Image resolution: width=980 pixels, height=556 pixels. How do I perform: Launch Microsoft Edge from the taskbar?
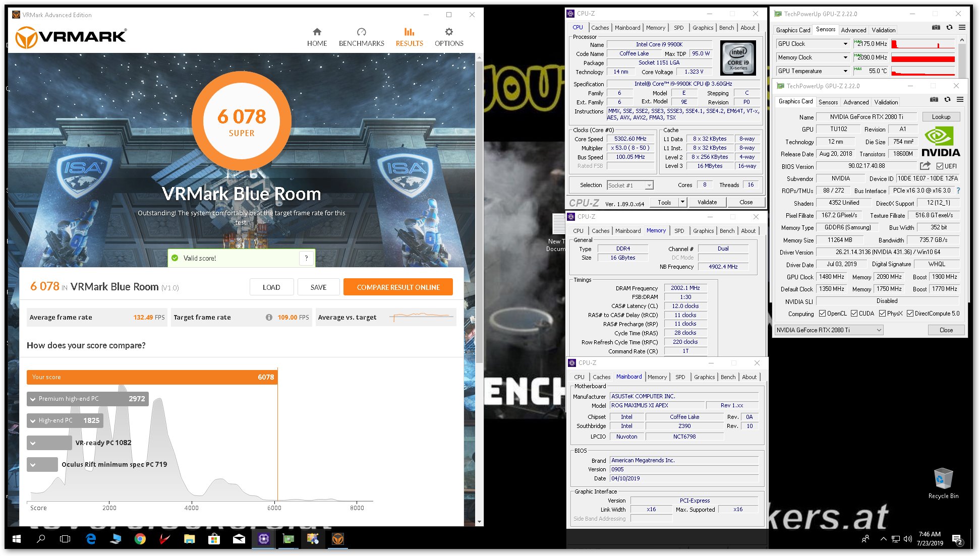click(91, 539)
